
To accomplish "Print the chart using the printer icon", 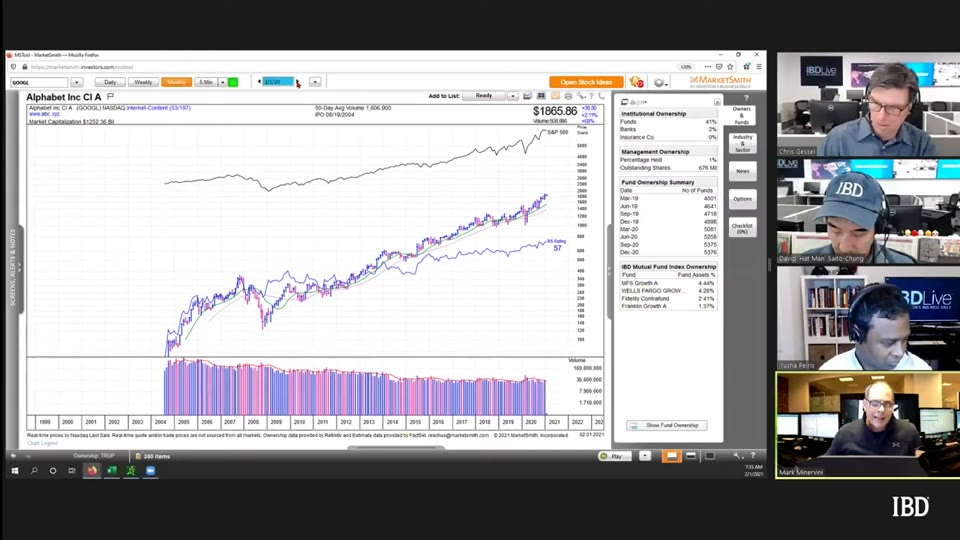I will (568, 96).
